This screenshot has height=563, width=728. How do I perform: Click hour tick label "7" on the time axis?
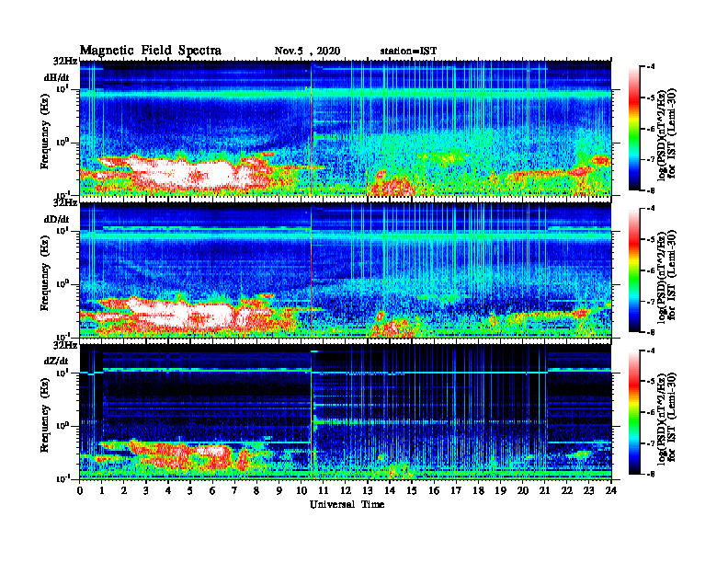coord(235,490)
